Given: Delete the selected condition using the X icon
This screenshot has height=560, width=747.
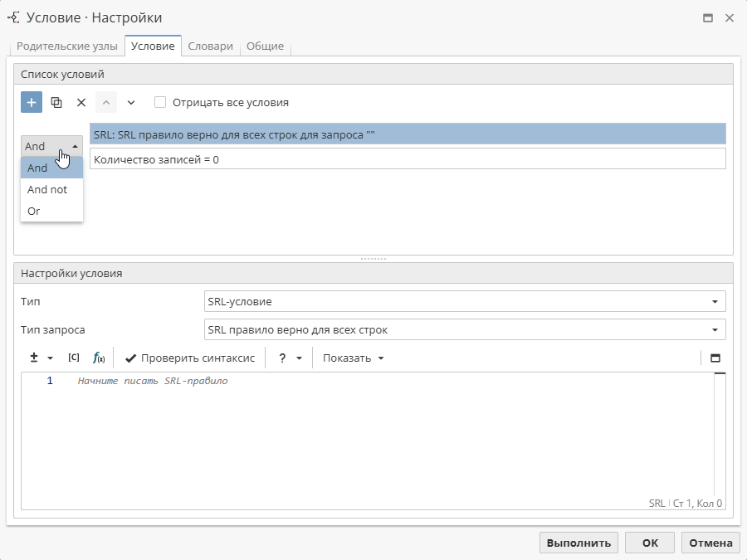Looking at the screenshot, I should click(81, 101).
